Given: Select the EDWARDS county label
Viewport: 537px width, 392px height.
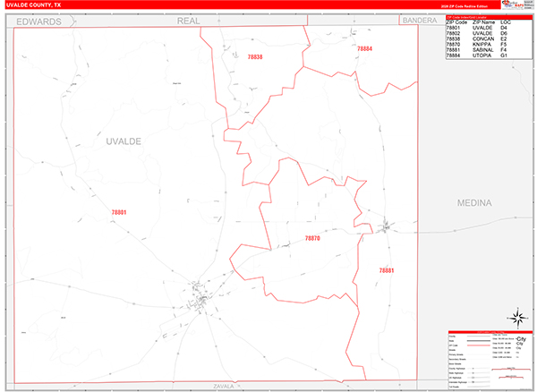Looking at the screenshot, I should [39, 21].
